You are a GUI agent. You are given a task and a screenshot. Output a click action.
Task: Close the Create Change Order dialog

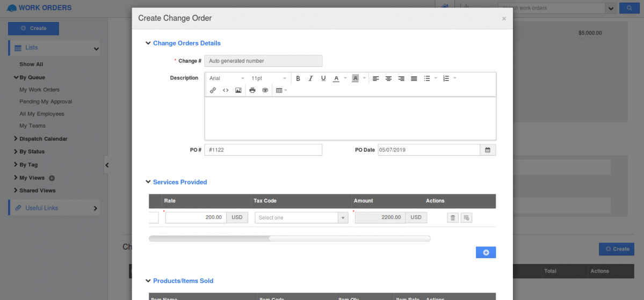(x=504, y=19)
